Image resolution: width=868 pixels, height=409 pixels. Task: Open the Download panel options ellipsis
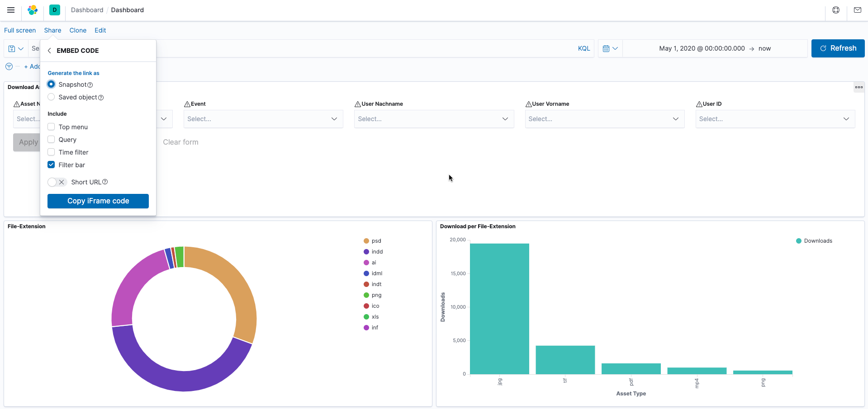(859, 87)
